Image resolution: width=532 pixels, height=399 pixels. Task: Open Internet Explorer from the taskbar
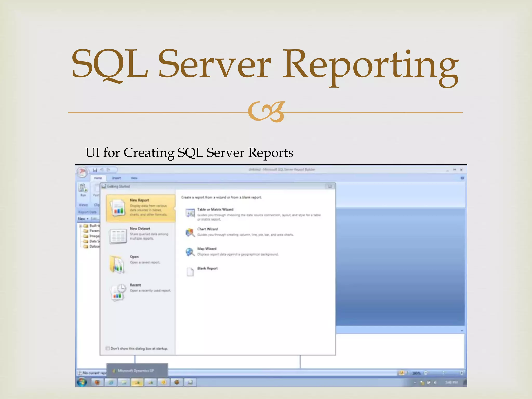pyautogui.click(x=111, y=382)
